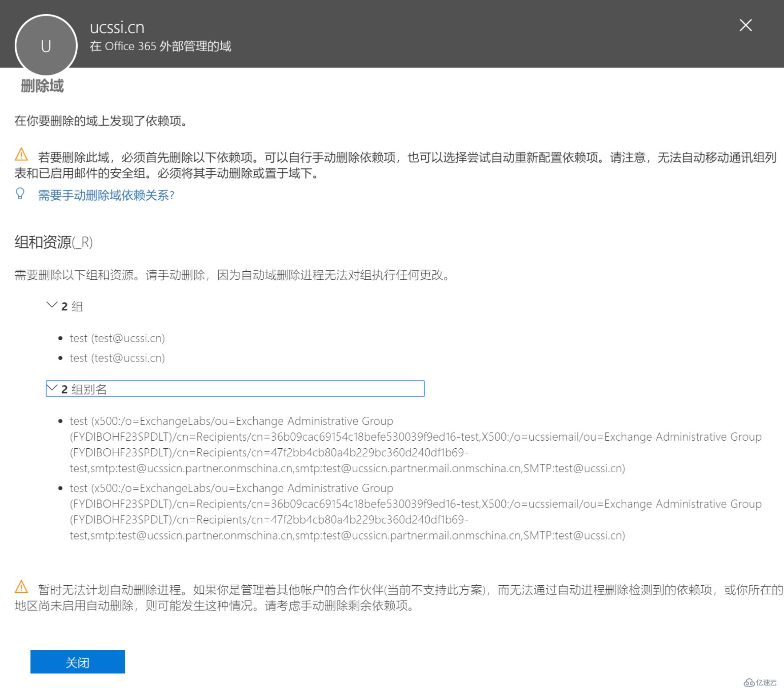The image size is (784, 688).
Task: Click the U domain avatar circle
Action: tap(46, 45)
